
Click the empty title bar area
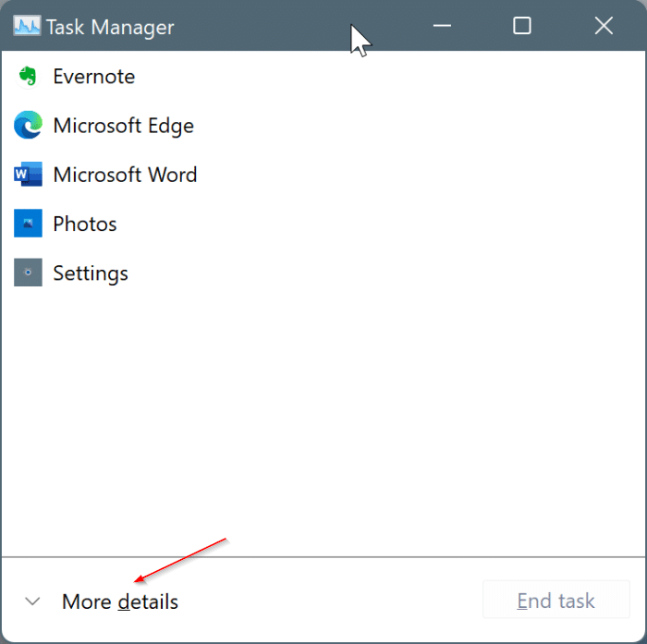288,26
